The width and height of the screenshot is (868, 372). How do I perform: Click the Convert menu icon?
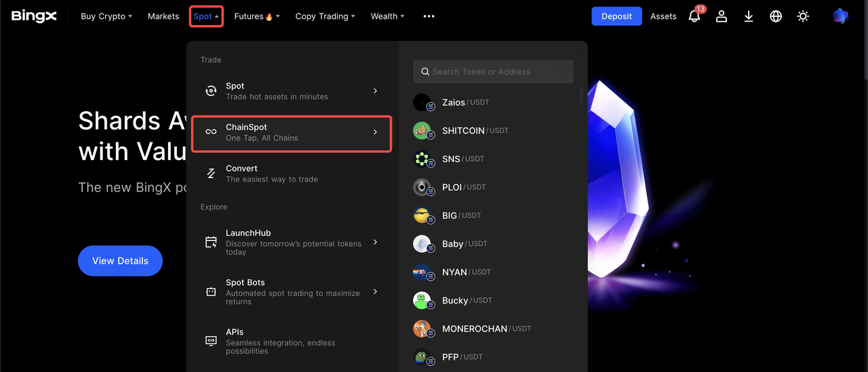coord(211,173)
